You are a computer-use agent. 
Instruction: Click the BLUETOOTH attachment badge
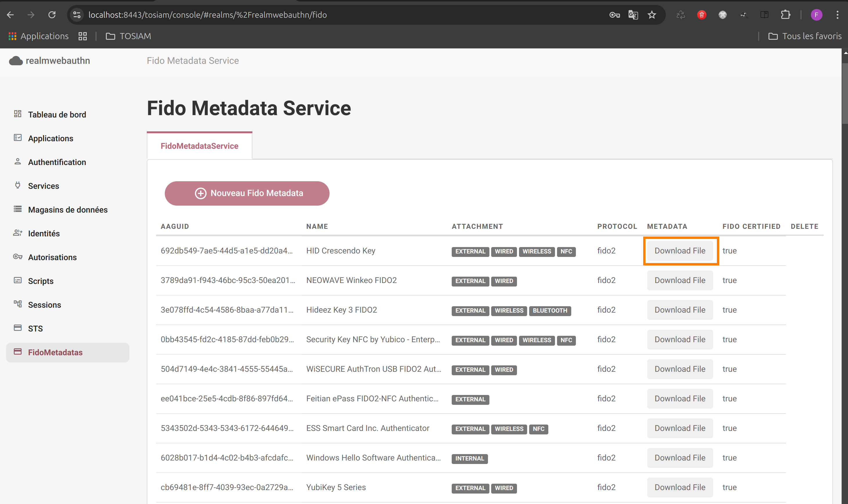pos(550,310)
